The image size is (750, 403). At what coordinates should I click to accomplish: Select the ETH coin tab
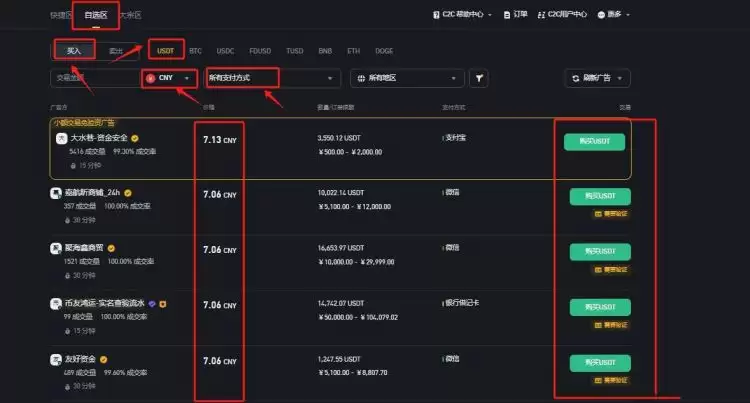(x=353, y=51)
